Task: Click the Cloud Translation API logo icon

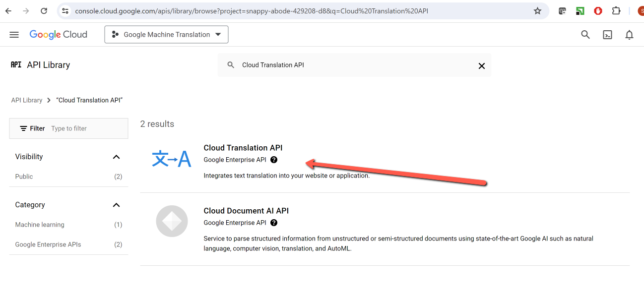Action: (171, 159)
